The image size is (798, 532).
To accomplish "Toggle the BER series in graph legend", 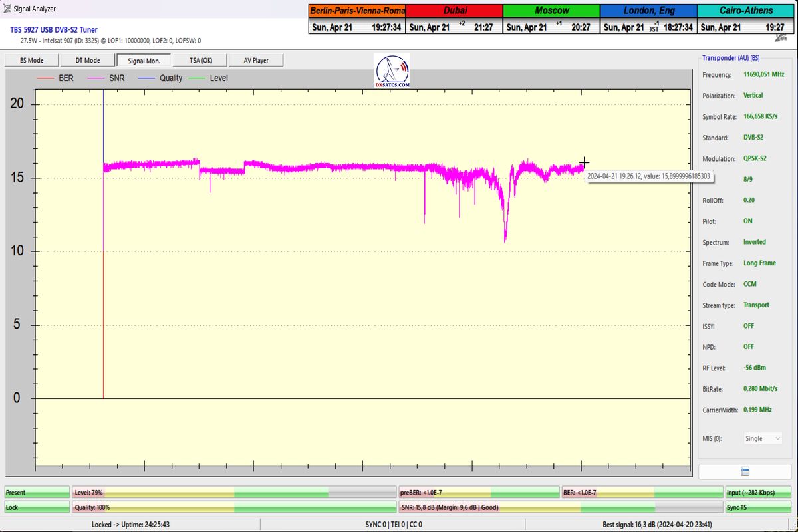I will [56, 78].
